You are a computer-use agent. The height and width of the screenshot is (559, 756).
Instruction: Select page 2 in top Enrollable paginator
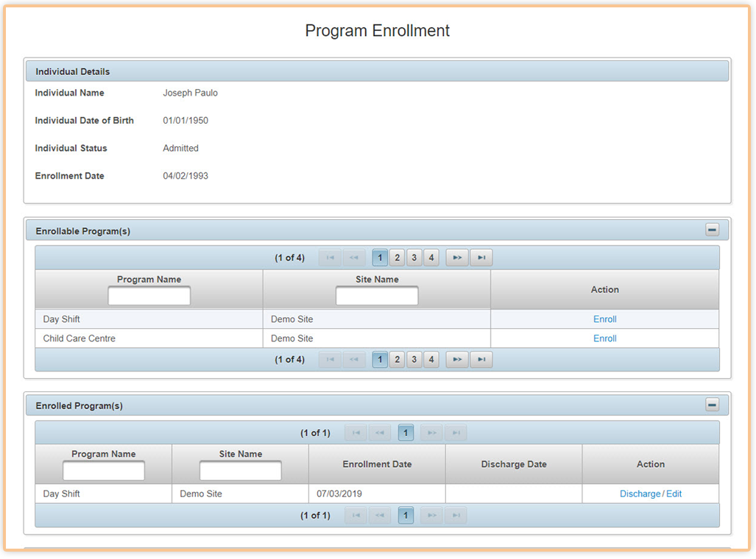pyautogui.click(x=398, y=257)
